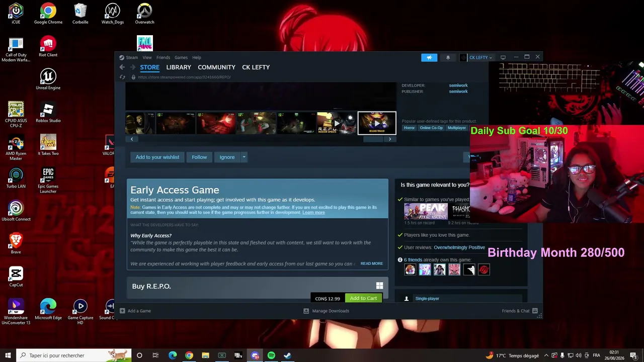Open Google Chrome desktop shortcut

coord(48,14)
